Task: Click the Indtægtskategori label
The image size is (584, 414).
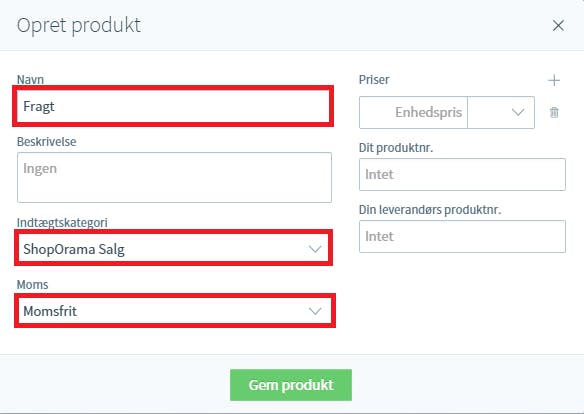Action: click(x=62, y=223)
